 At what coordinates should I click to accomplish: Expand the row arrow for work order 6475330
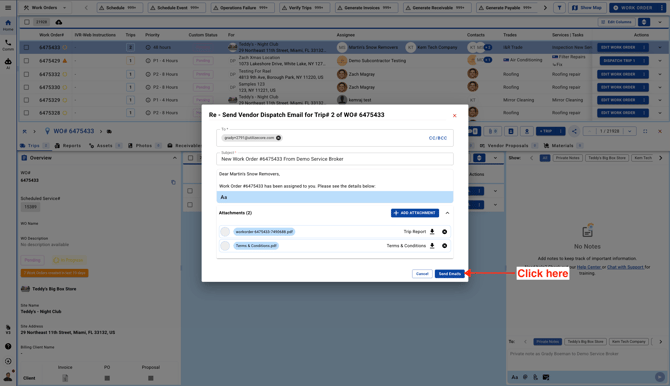click(x=660, y=87)
